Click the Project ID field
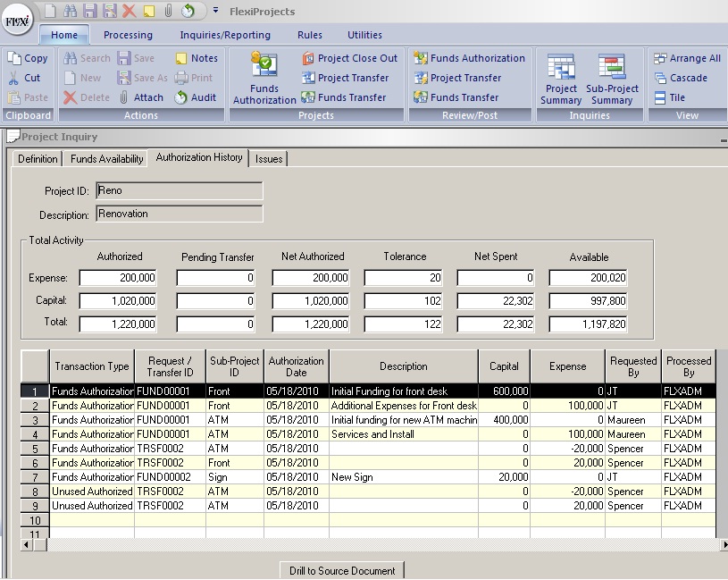728x580 pixels. click(179, 191)
